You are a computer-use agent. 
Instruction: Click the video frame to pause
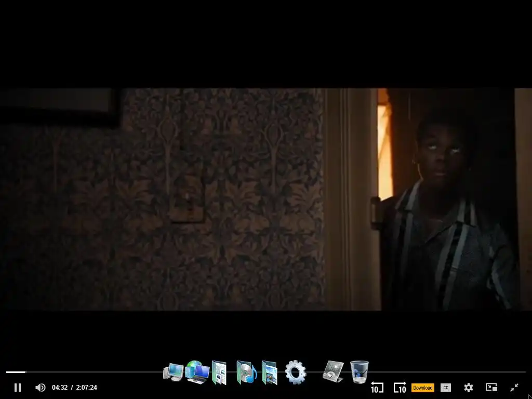coord(266,199)
